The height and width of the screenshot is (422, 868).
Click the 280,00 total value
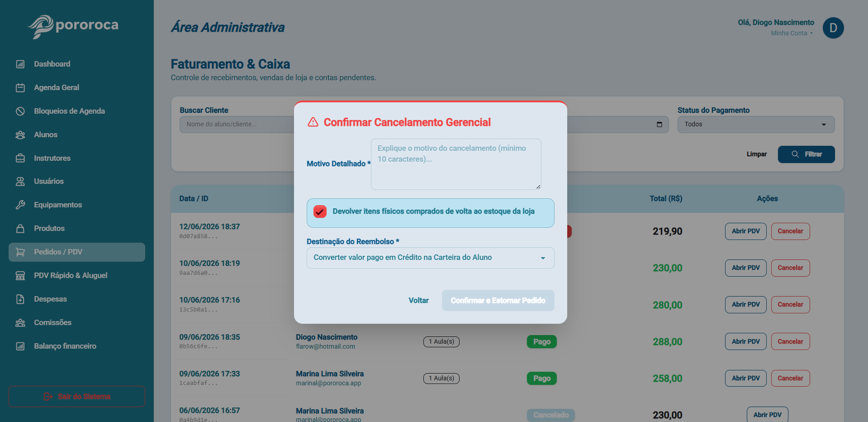point(667,305)
